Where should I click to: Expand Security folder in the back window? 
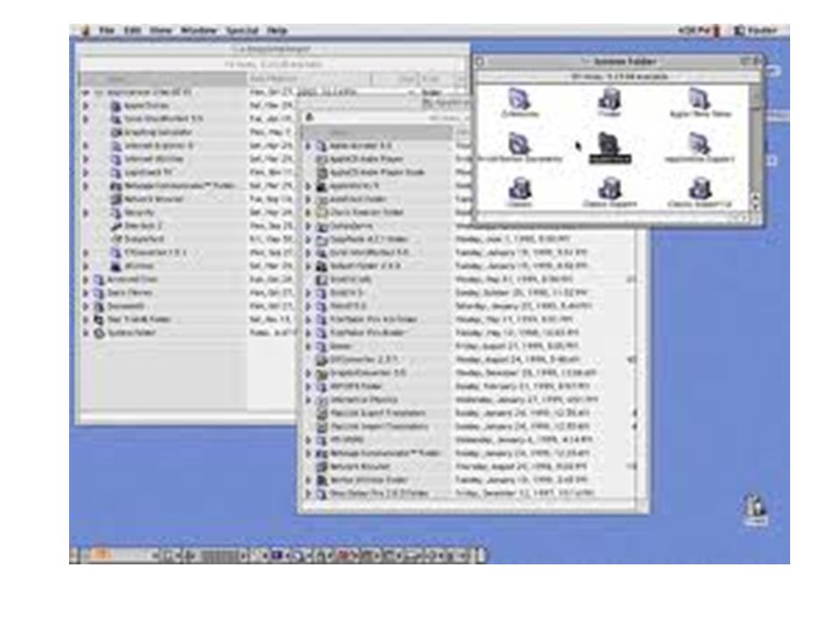(x=86, y=213)
